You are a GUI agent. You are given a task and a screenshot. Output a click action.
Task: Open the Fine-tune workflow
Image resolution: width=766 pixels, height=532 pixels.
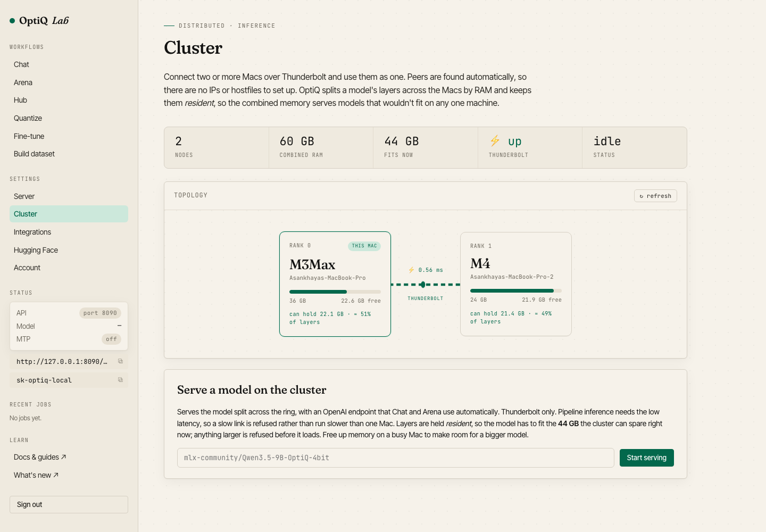coord(69,136)
